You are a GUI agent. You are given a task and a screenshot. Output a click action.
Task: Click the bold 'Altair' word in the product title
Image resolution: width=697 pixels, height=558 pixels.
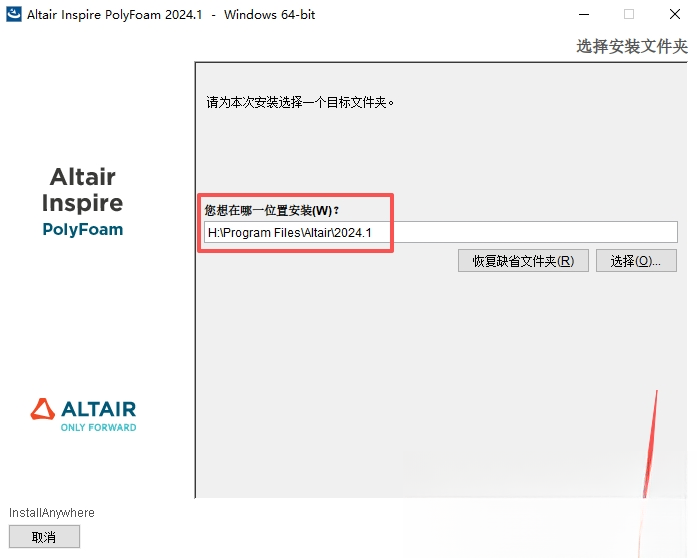pos(83,177)
